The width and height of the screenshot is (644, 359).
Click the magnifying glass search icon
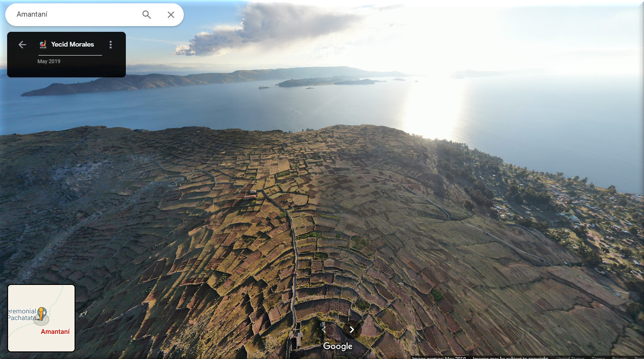point(147,15)
